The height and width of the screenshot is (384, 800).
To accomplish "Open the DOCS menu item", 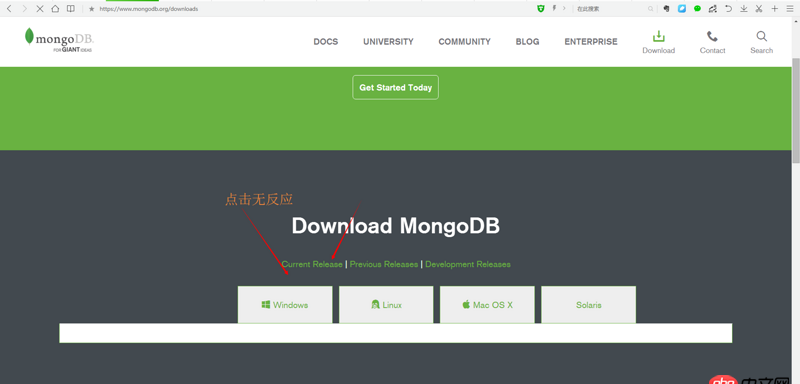I will click(x=326, y=42).
